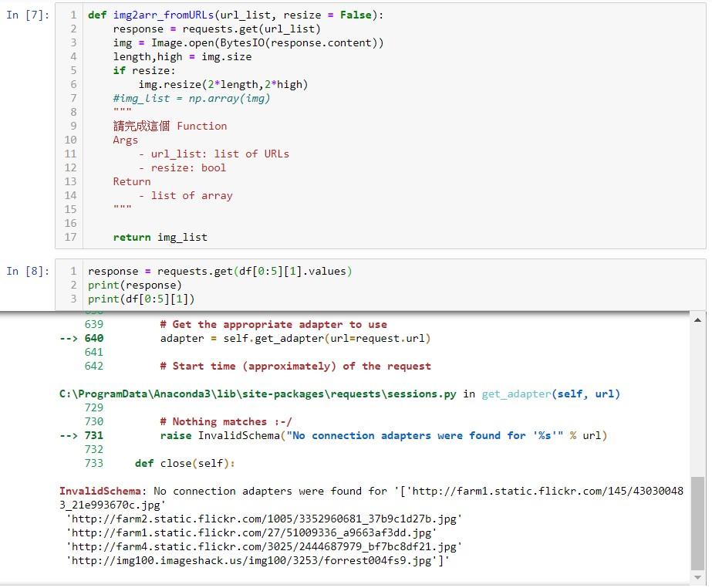This screenshot has height=588, width=712.
Task: Click the '# Get the appropriate adapter to use' comment
Action: tap(273, 324)
